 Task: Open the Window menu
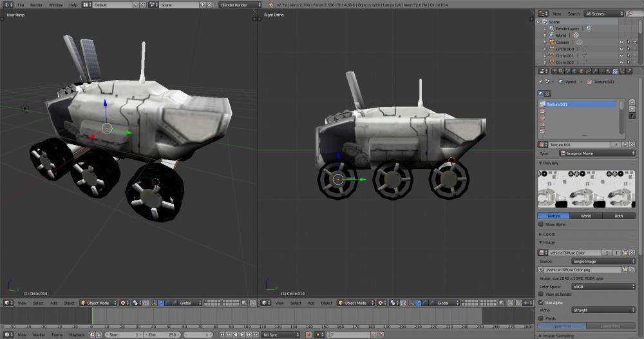(x=55, y=5)
